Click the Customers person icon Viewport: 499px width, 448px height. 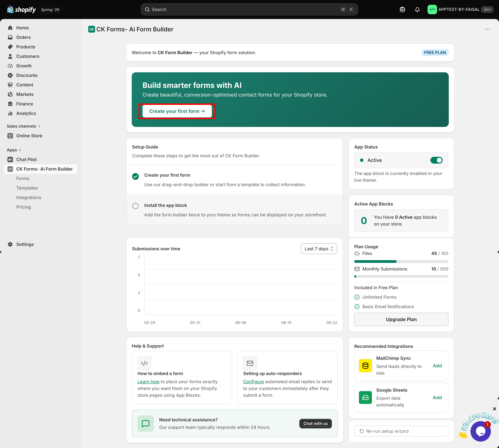(x=10, y=56)
